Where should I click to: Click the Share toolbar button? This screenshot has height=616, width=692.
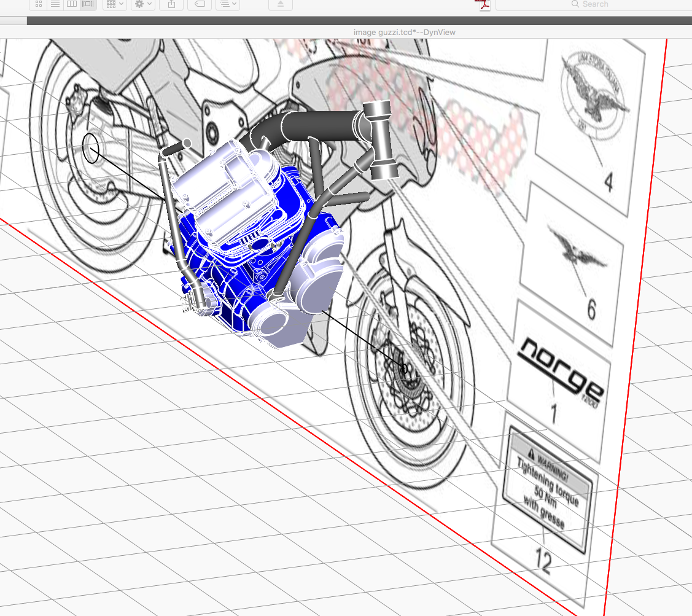coord(172,4)
